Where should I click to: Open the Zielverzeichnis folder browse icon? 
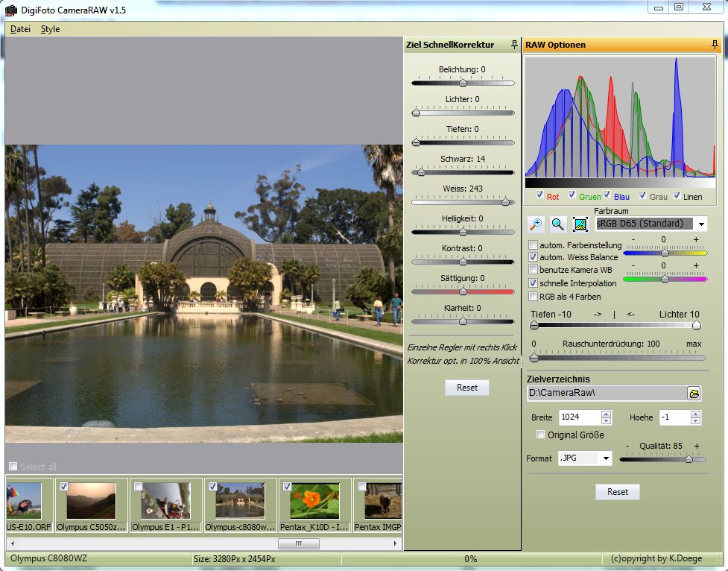coord(694,393)
